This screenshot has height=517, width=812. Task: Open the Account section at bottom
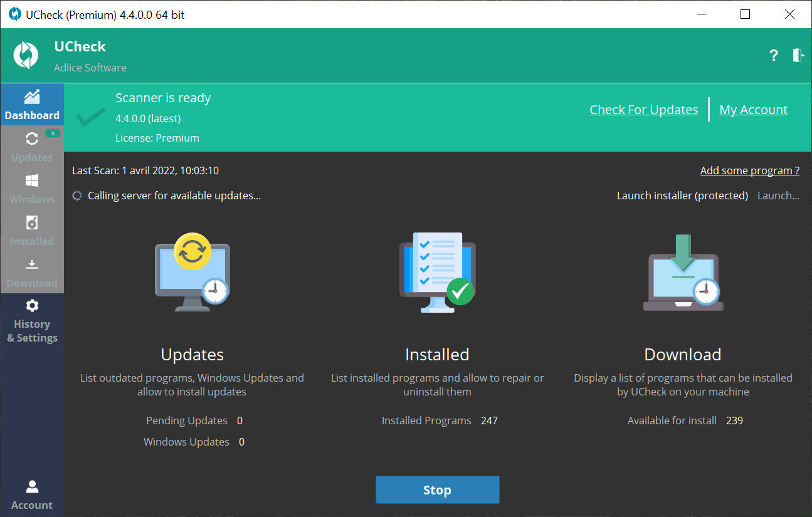[32, 495]
